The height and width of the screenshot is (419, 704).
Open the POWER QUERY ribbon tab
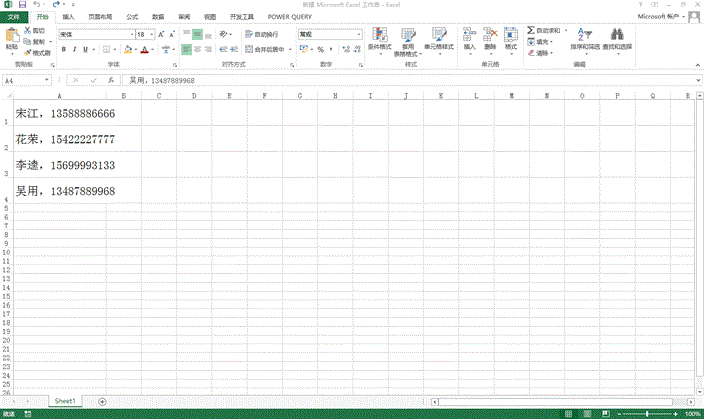point(288,17)
